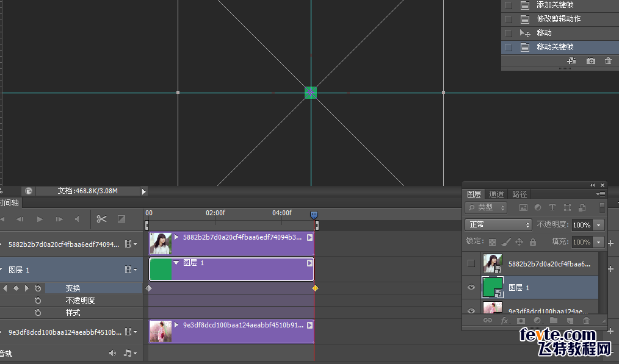Open the filmstrip menu on 5882b2b7 track

coord(131,244)
